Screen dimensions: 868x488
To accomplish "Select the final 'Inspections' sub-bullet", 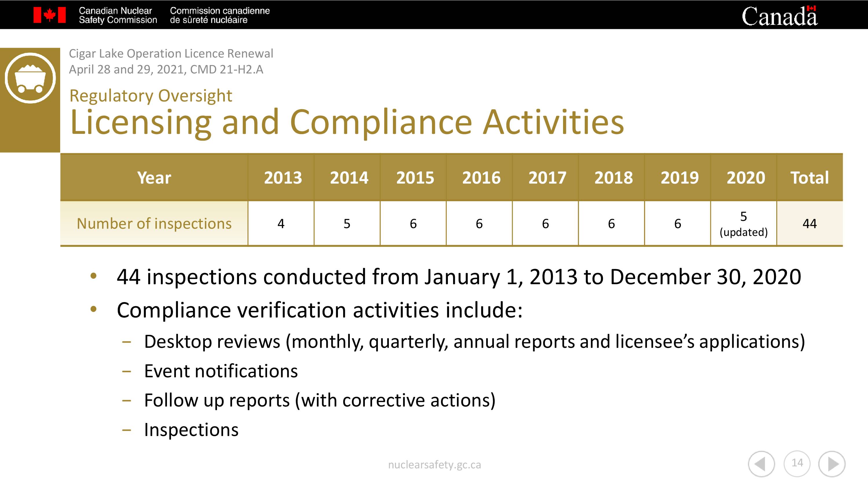I will coord(191,430).
